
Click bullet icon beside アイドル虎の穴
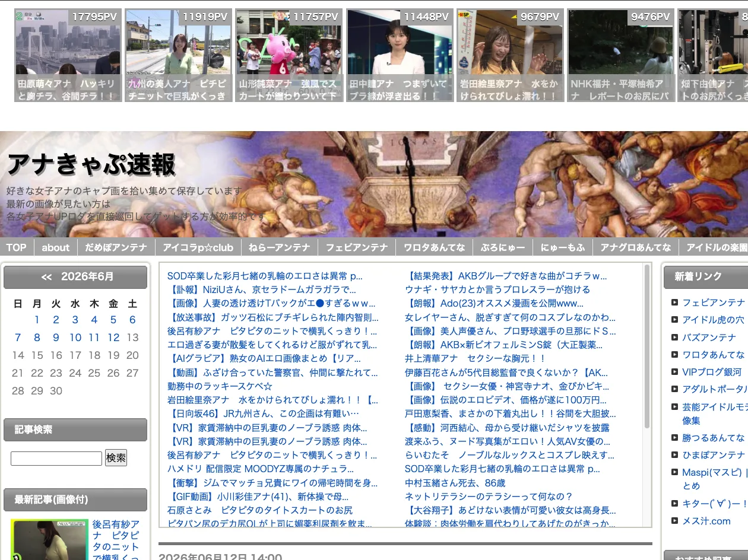674,320
